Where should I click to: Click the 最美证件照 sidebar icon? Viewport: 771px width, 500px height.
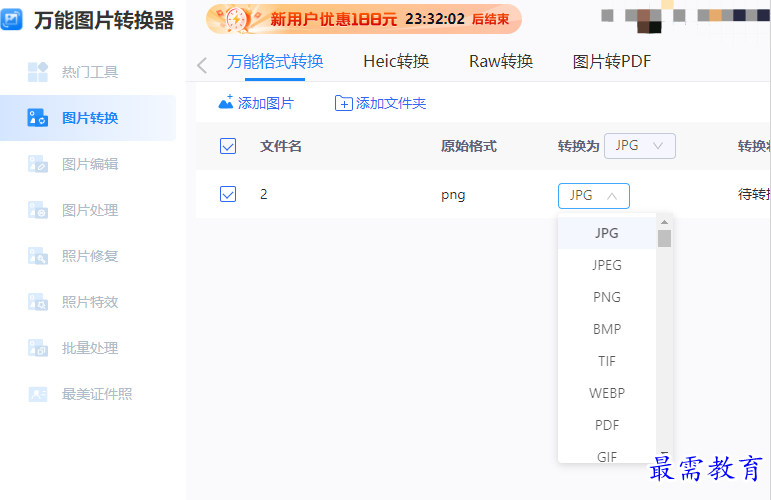pos(38,394)
